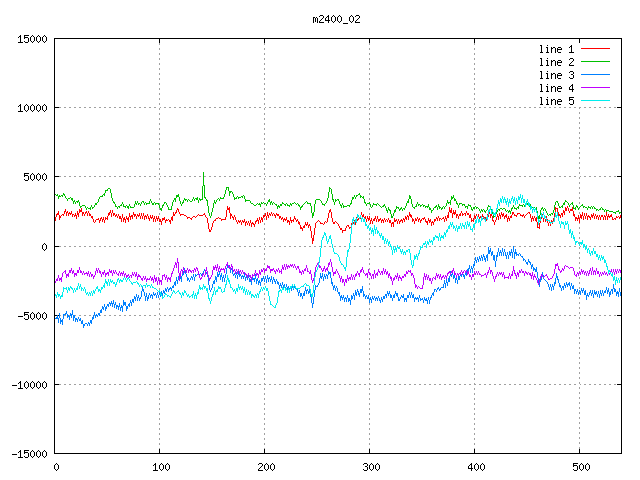Select the 'line 5' legend label
This screenshot has width=640, height=480.
pos(557,101)
